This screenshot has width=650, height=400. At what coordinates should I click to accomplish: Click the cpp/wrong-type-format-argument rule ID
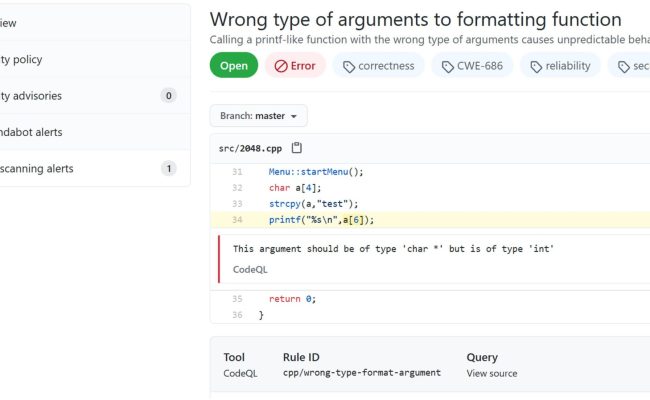pos(361,373)
